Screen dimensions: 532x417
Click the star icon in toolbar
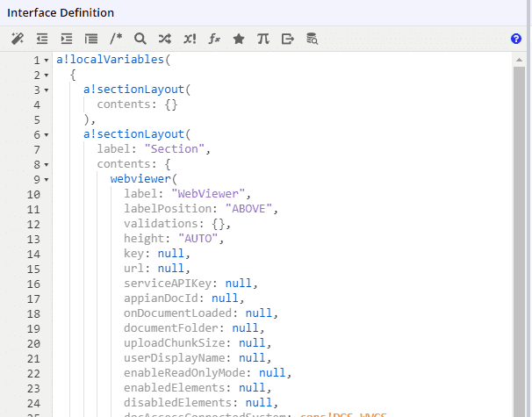click(239, 39)
